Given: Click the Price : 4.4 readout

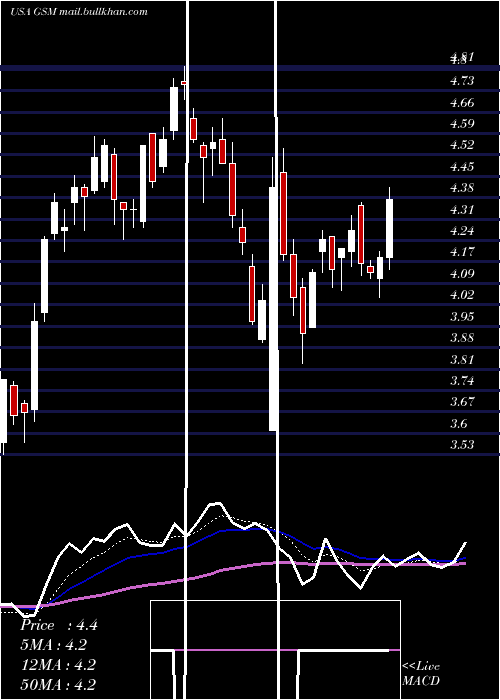Looking at the screenshot, I should pyautogui.click(x=58, y=625).
